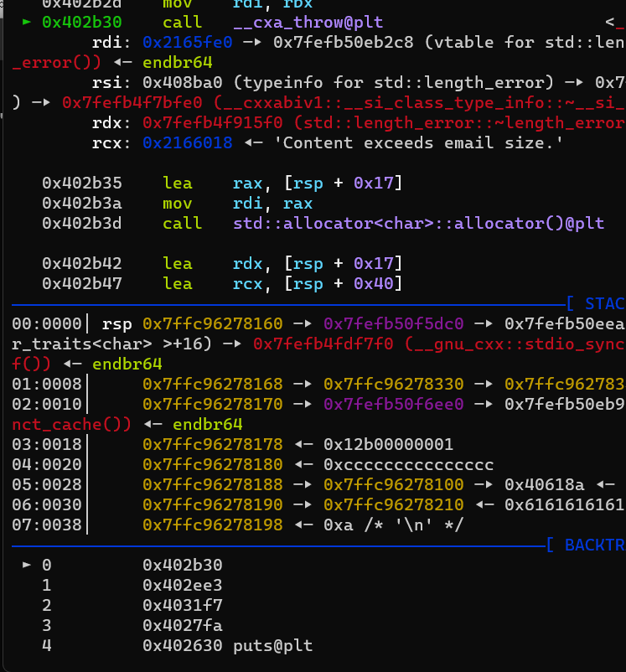
Task: Click the BACKTRACE section header
Action: [x=593, y=545]
